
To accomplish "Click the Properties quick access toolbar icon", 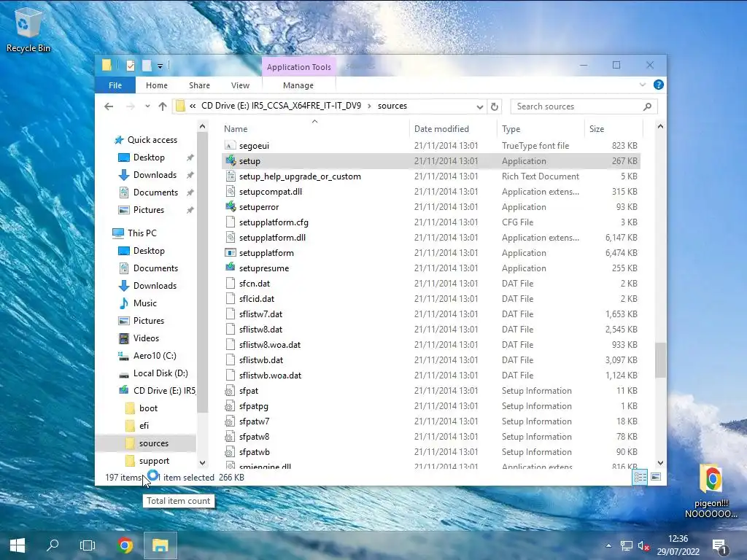I will (131, 66).
